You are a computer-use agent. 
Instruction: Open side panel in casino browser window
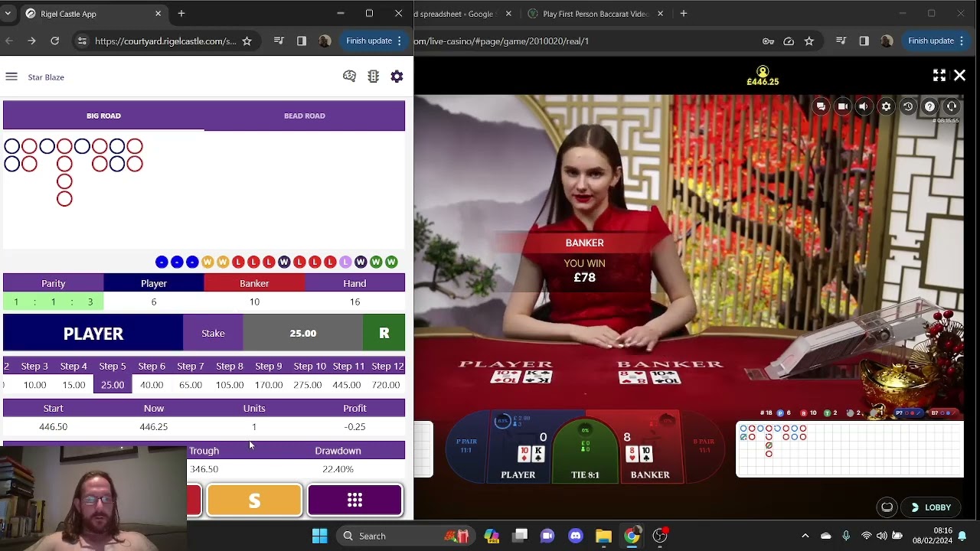coord(864,41)
